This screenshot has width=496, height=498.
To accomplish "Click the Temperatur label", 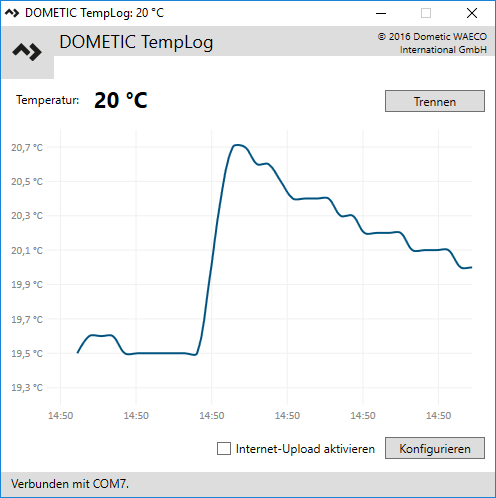I will [x=48, y=100].
